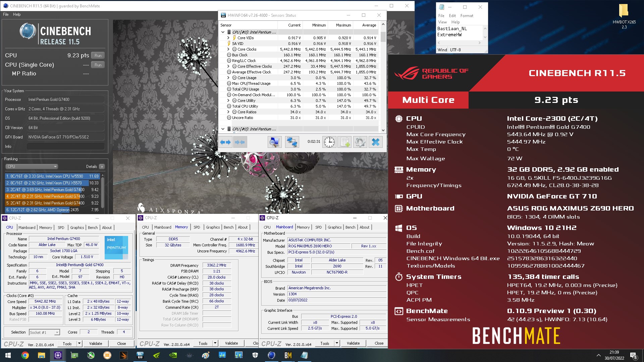
Task: Click black and orange taskbar icon
Action: click(x=124, y=355)
